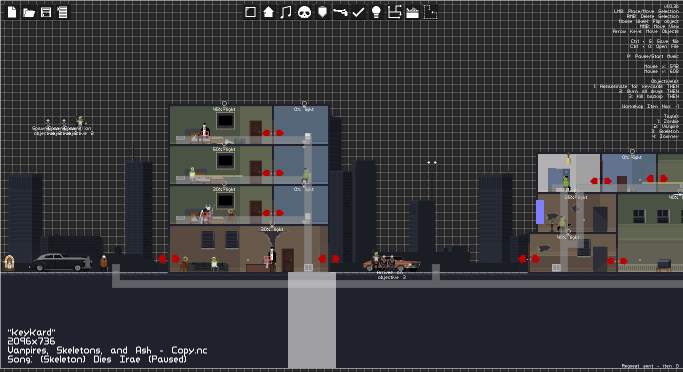Image resolution: width=683 pixels, height=372 pixels.
Task: Click the top-floor door red arrows
Action: point(273,133)
